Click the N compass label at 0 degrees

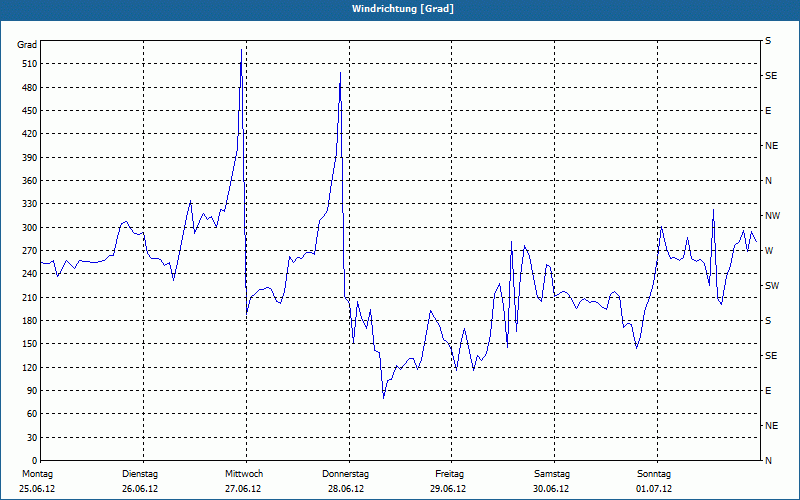pyautogui.click(x=769, y=461)
